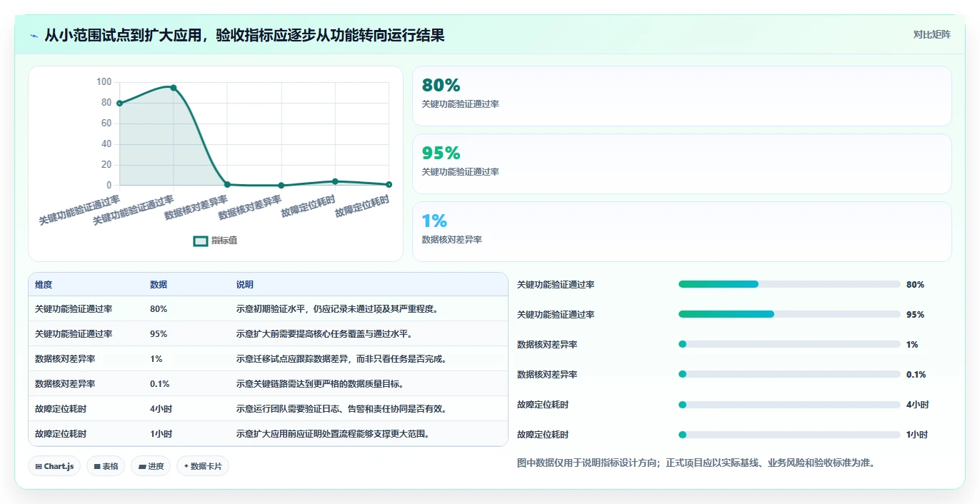This screenshot has height=504, width=980.
Task: Click the 100 label on the chart y-axis
Action: 104,82
